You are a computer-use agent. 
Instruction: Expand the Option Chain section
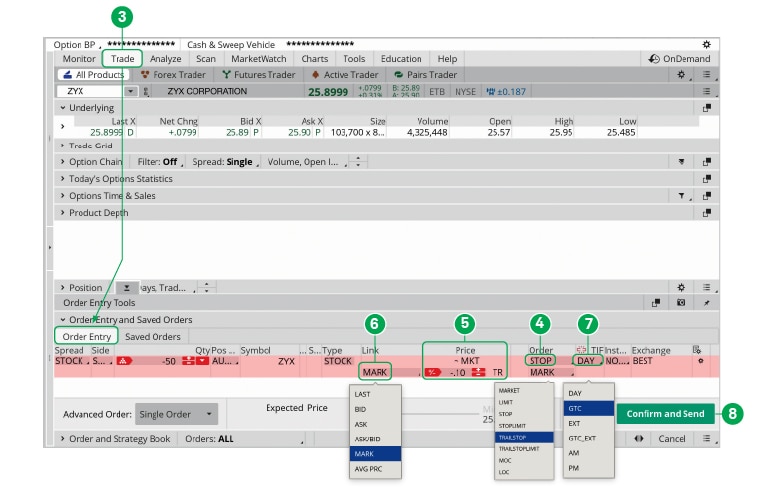[x=62, y=162]
